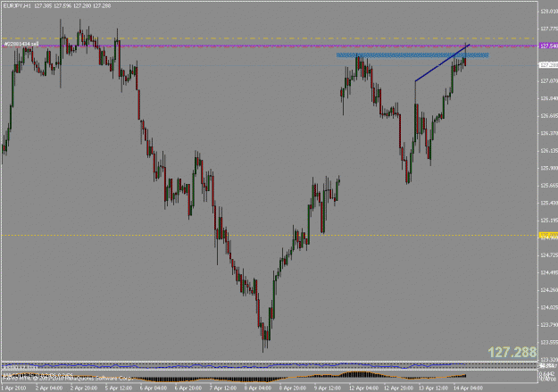Click the 126.370 price axis label
558x392 pixels.
point(549,134)
